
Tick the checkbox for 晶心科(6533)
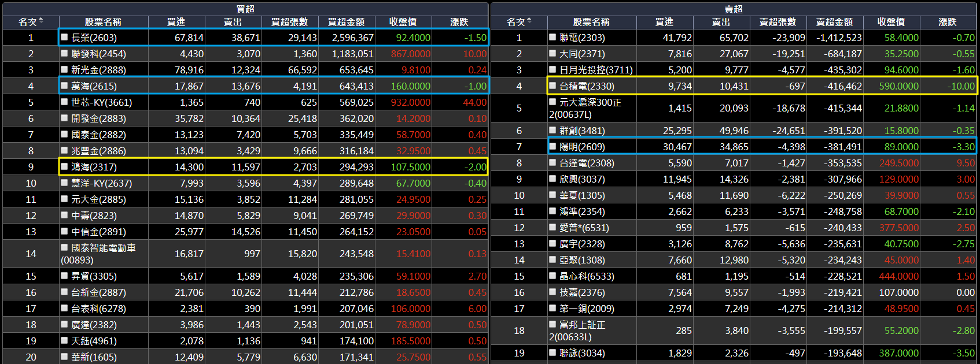(x=552, y=276)
